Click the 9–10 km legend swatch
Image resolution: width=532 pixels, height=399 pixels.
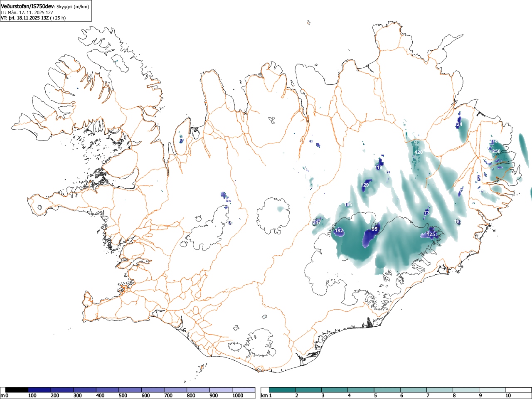click(493, 390)
